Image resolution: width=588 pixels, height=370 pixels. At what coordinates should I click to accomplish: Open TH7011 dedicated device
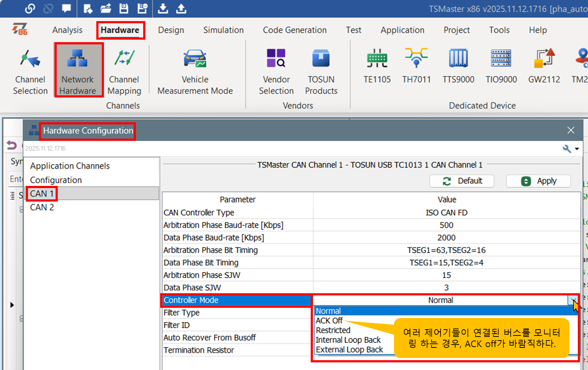pos(416,66)
